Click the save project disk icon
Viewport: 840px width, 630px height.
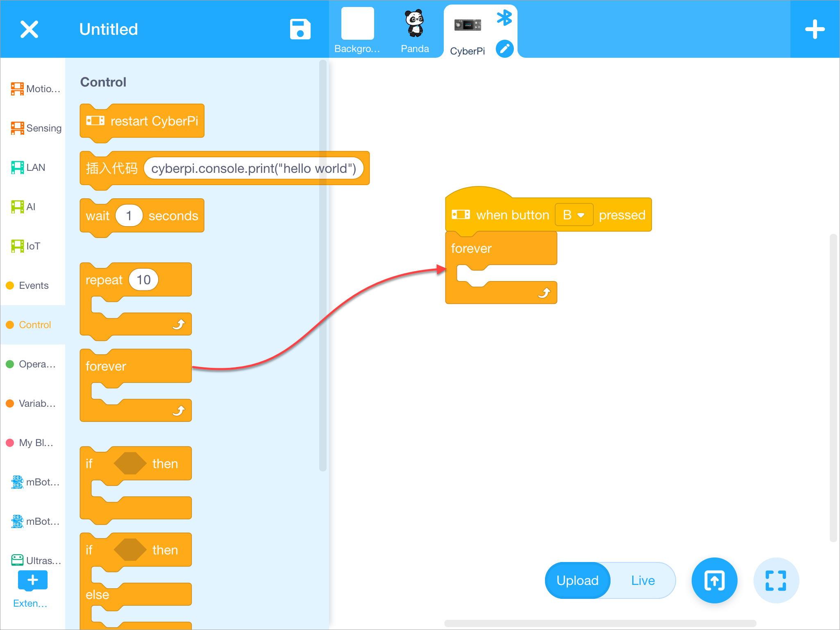pyautogui.click(x=300, y=29)
